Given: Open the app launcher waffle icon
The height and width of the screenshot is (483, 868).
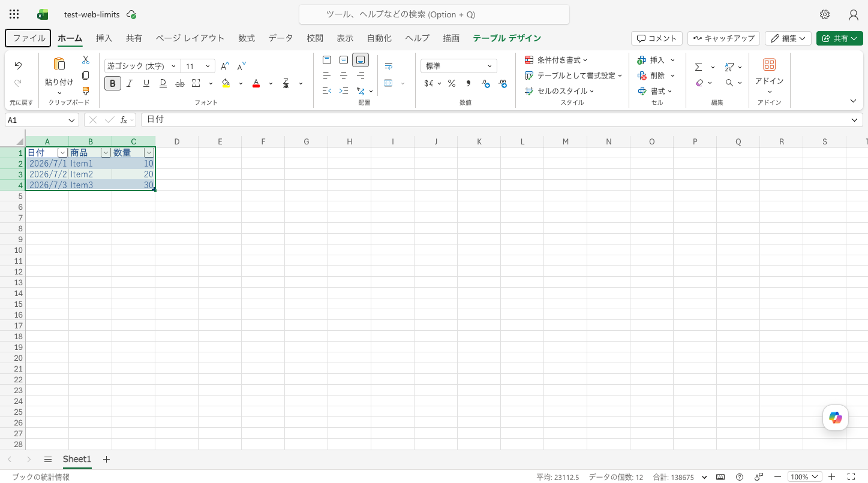Looking at the screenshot, I should (14, 14).
